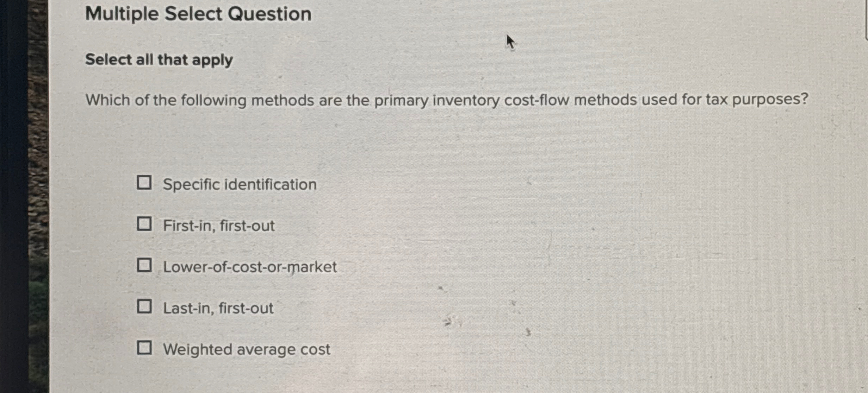Check the Last-in, first-out checkbox
Image resolution: width=868 pixels, height=393 pixels.
click(145, 306)
